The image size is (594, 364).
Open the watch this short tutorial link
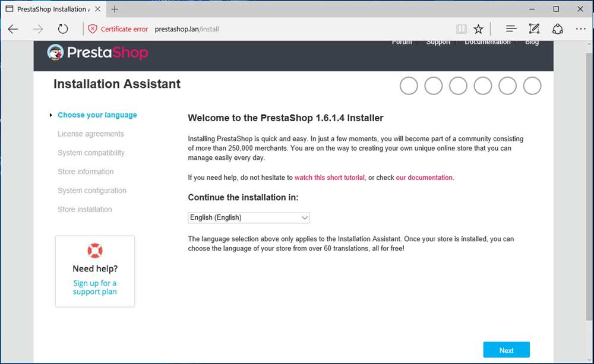pyautogui.click(x=330, y=178)
